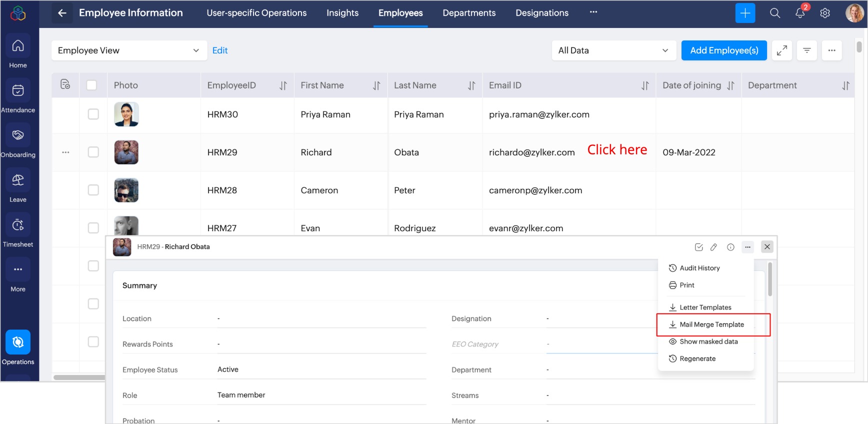Click the blue plus quick-add button

744,13
